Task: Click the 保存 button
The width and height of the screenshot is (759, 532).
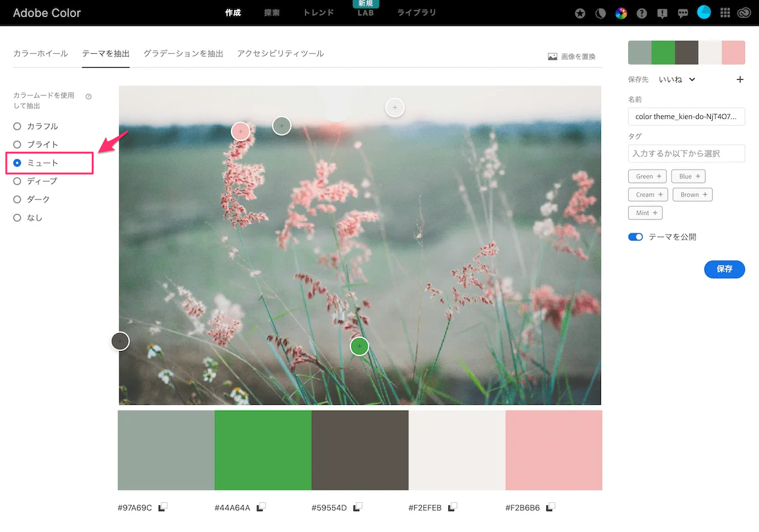Action: point(724,269)
